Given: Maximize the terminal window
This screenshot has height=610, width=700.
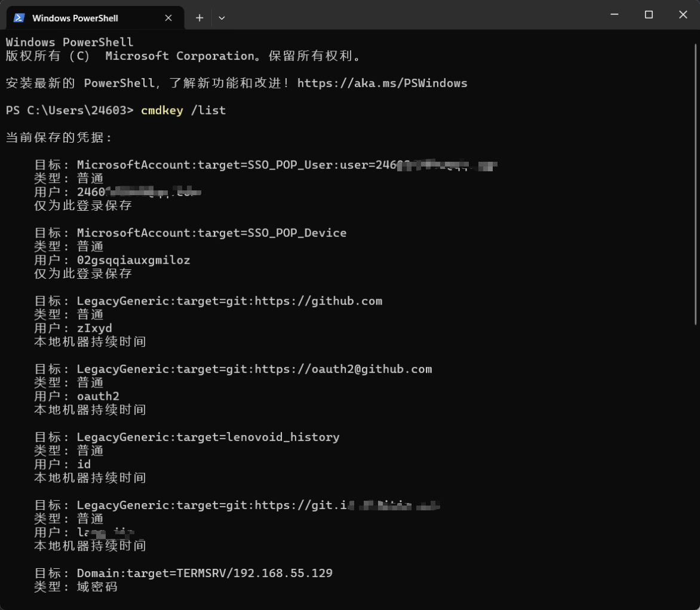Looking at the screenshot, I should coord(649,15).
